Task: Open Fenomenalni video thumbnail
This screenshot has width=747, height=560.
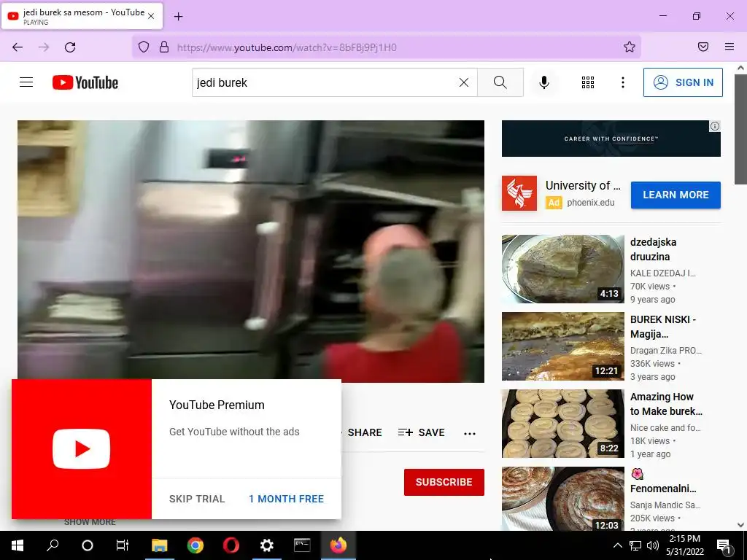Action: pos(562,499)
